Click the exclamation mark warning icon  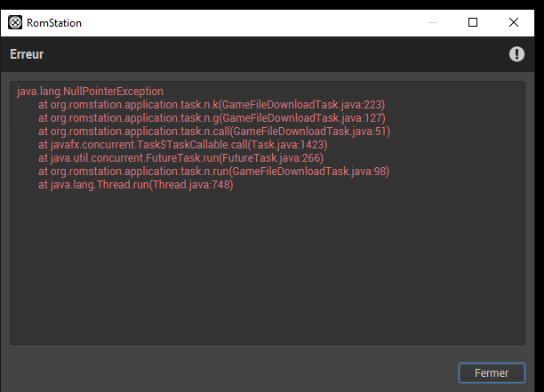click(x=516, y=54)
